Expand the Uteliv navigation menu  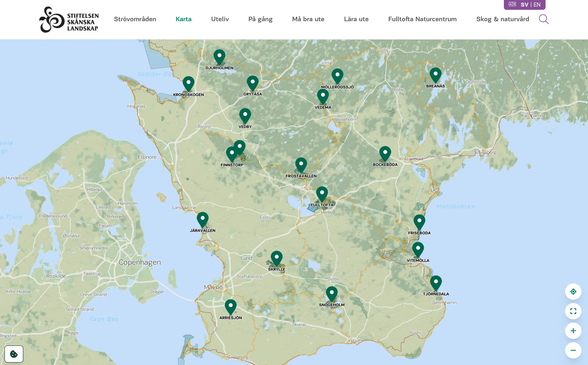pos(220,19)
